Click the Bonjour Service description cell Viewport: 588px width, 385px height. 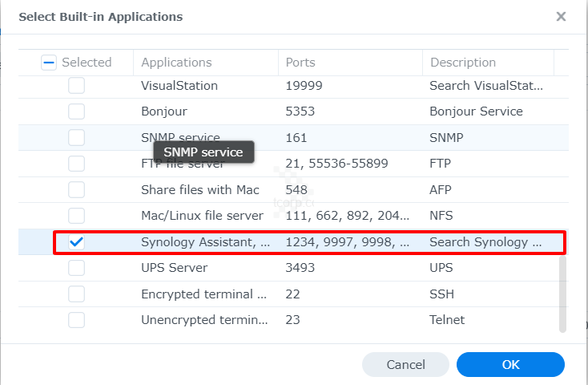click(476, 111)
